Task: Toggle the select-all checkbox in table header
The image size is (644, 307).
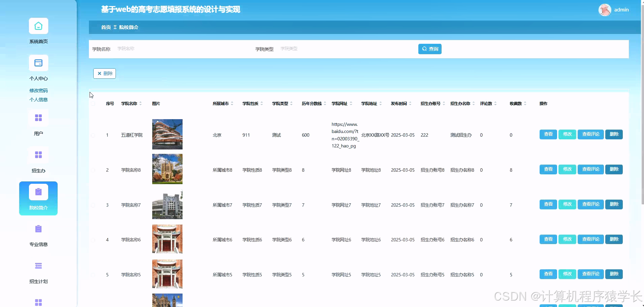Action: [x=93, y=104]
